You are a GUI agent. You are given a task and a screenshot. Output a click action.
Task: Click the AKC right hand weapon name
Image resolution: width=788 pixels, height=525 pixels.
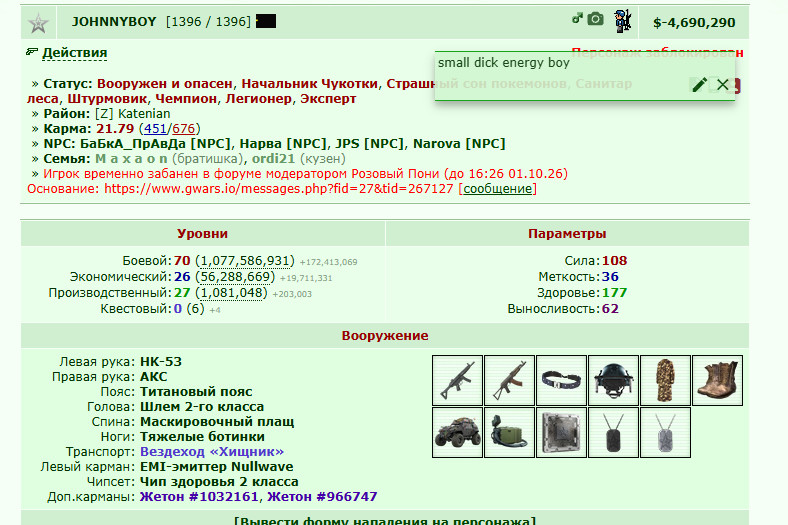pyautogui.click(x=153, y=377)
